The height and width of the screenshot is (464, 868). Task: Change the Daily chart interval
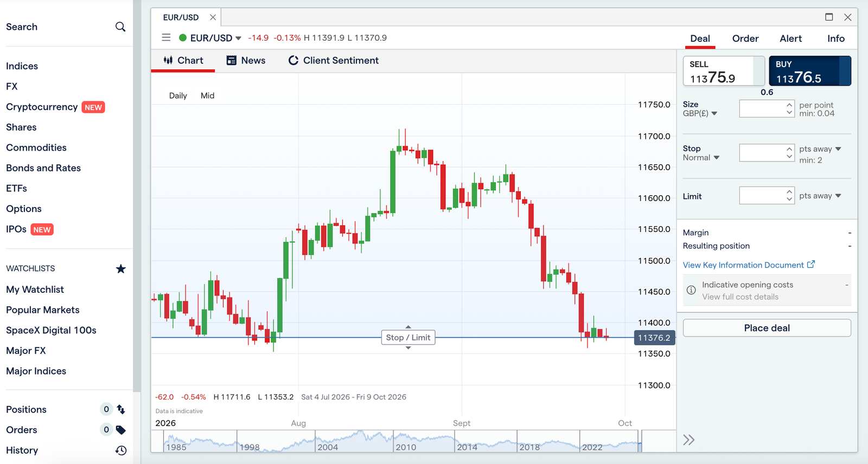pos(178,95)
